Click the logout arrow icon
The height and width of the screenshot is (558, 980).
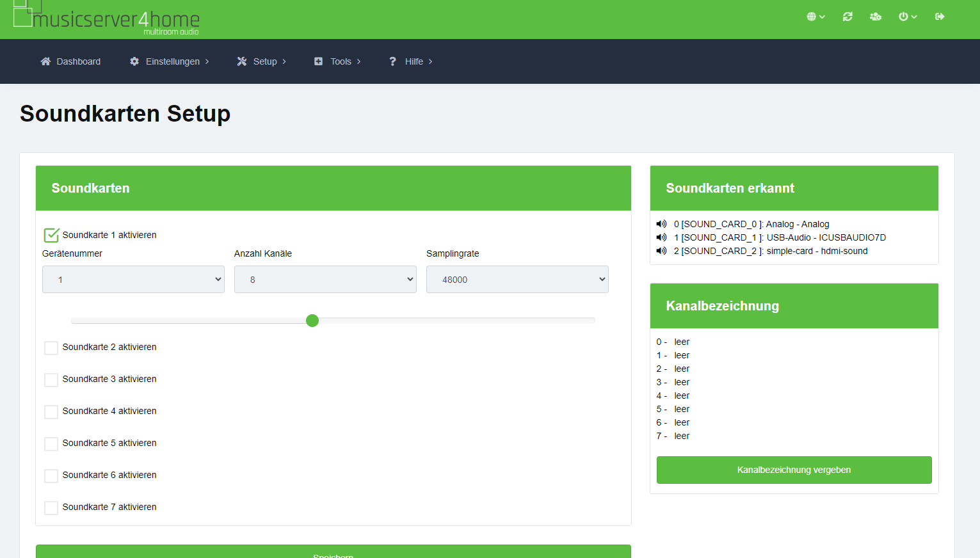(x=940, y=17)
